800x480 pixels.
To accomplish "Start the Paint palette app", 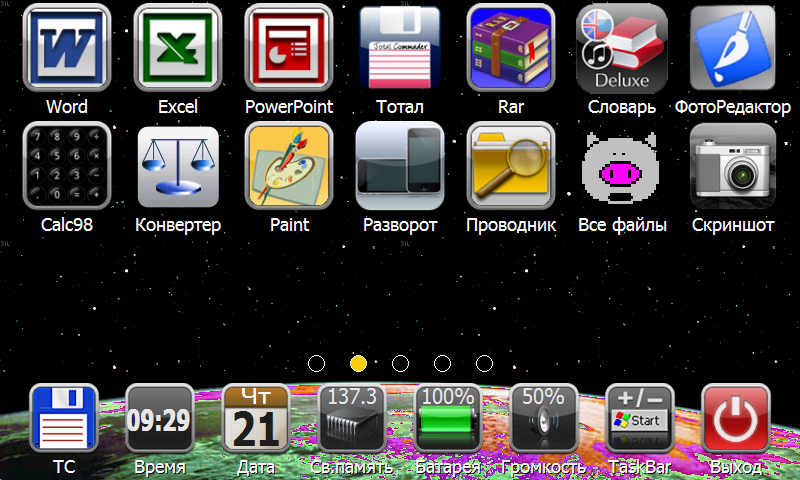I will click(289, 165).
